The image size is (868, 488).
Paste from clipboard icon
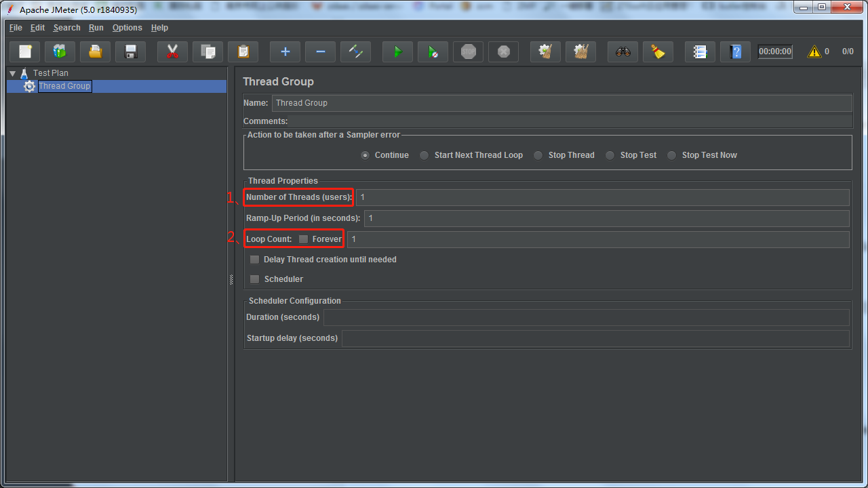(243, 52)
